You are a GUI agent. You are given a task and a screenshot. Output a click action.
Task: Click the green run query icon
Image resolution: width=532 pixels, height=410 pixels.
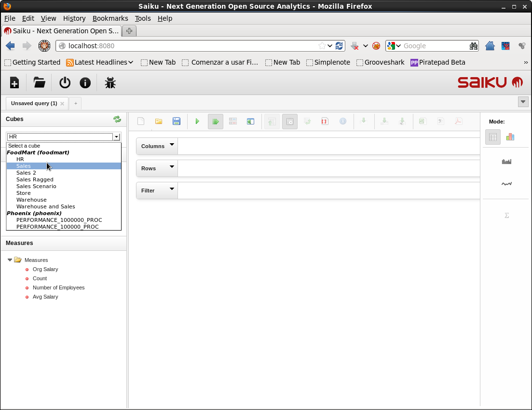click(x=197, y=122)
